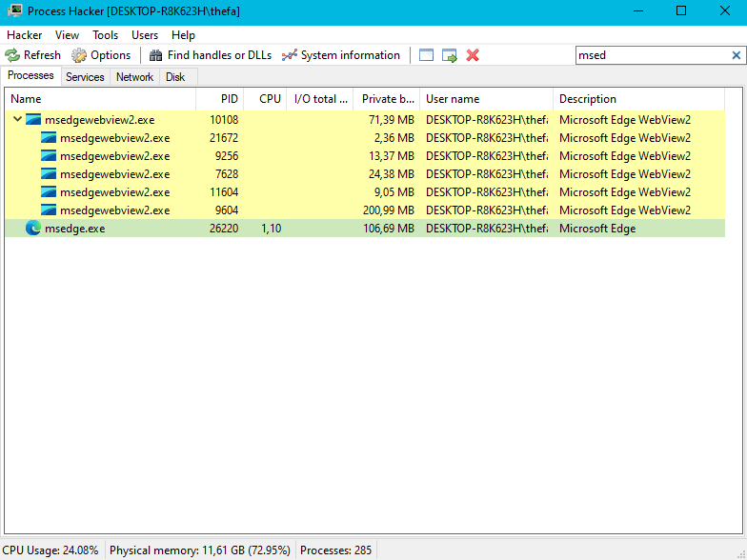
Task: Click the Refresh toolbar icon
Action: coord(12,55)
